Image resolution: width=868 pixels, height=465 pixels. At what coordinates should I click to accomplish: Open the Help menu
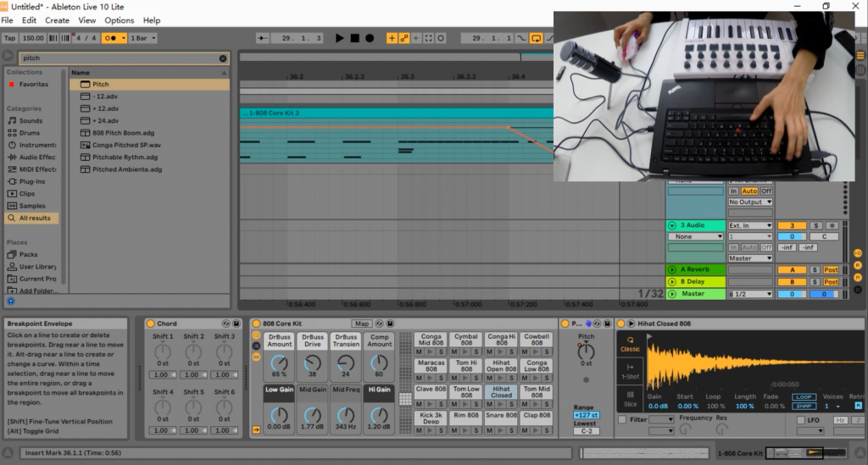(152, 20)
